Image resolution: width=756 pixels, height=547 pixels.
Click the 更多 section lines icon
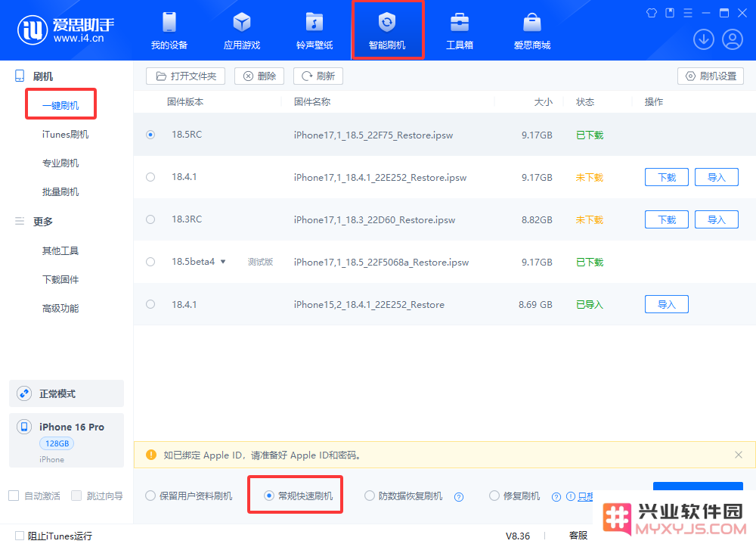[20, 221]
